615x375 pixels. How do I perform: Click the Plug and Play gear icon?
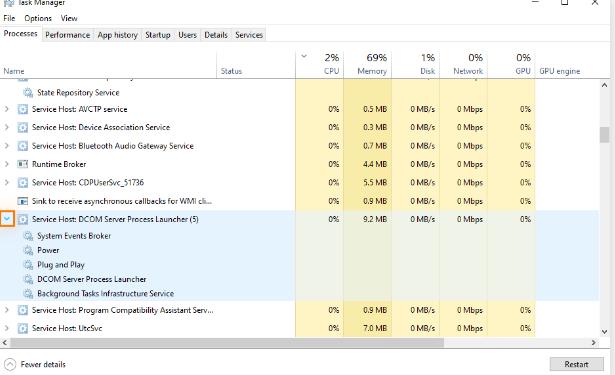pos(28,265)
